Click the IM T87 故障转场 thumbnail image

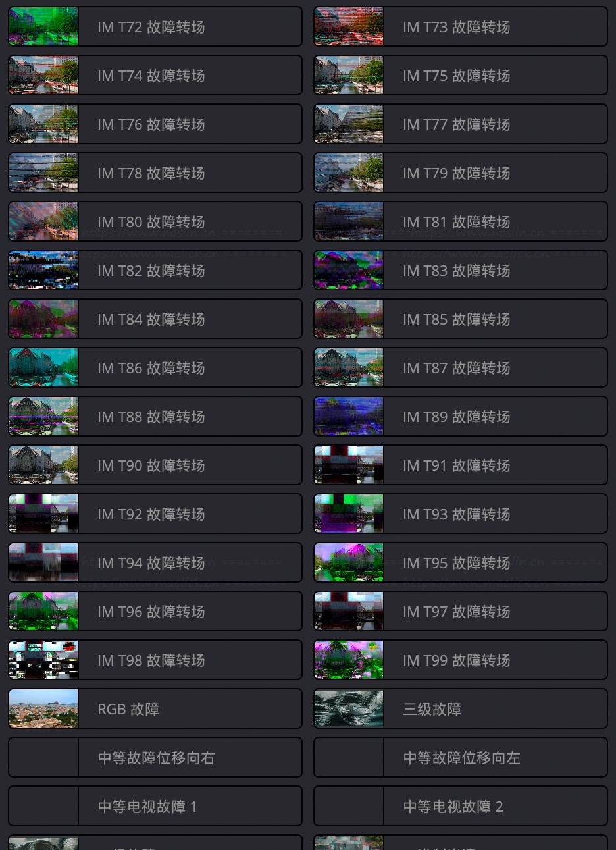pyautogui.click(x=349, y=368)
